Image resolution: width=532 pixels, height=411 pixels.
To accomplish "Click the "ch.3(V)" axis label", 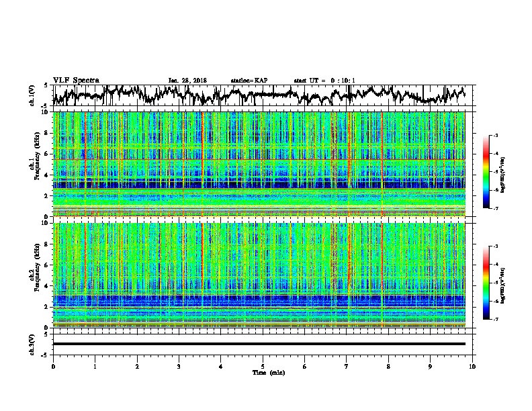I will 32,345.
